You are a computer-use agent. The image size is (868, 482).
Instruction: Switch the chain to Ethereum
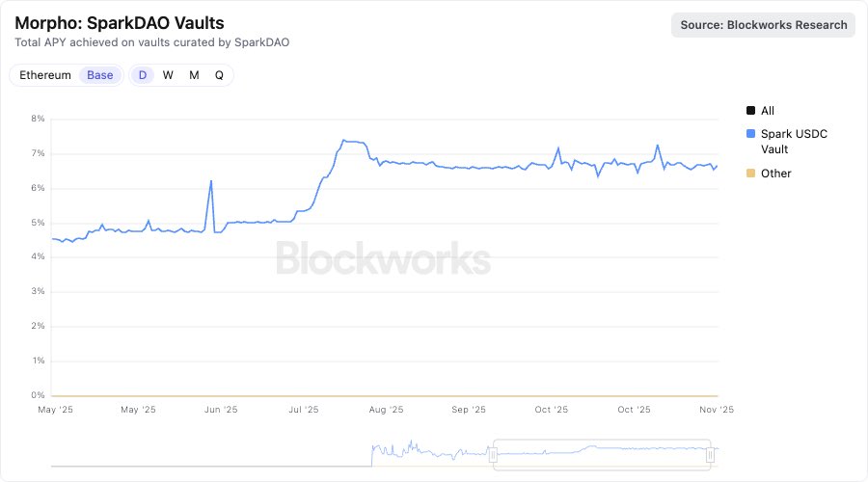coord(45,75)
